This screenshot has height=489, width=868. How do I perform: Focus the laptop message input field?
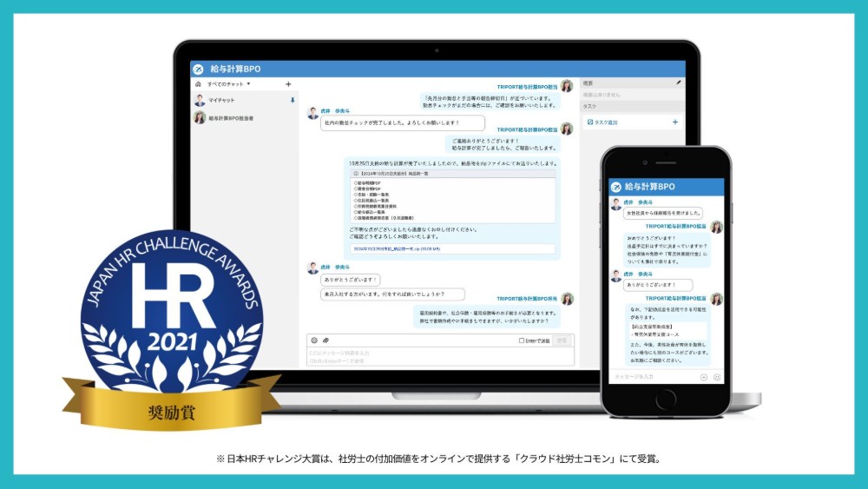pyautogui.click(x=440, y=357)
